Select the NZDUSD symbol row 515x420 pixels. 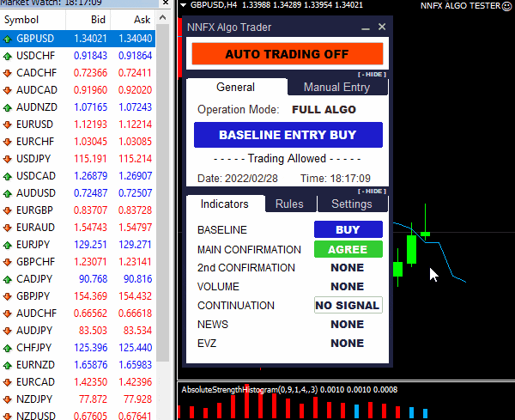pos(77,416)
